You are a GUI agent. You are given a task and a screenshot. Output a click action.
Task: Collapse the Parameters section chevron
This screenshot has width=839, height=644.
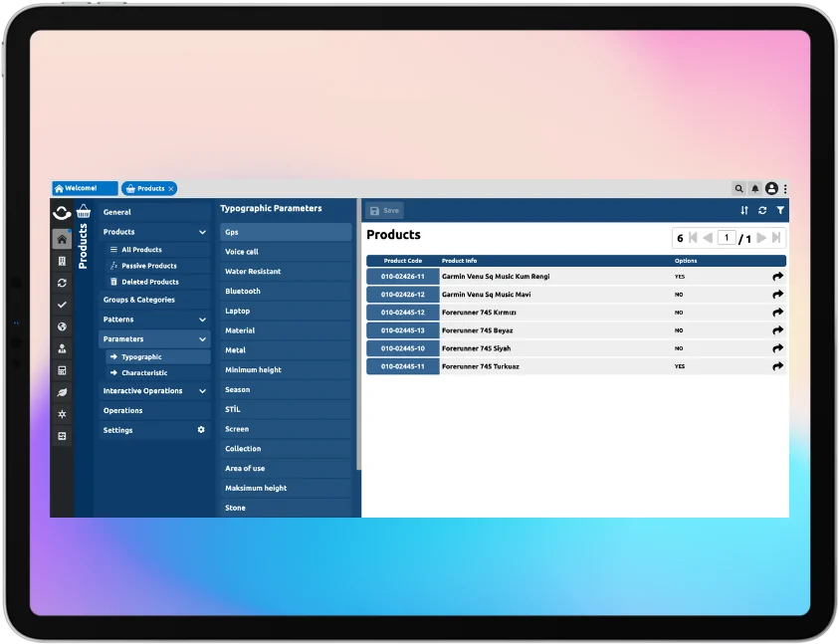202,339
